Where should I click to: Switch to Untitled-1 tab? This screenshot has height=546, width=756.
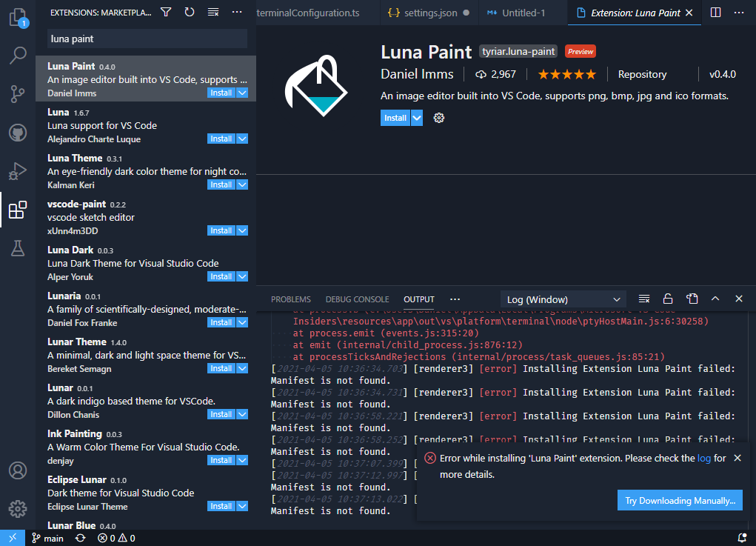coord(523,13)
